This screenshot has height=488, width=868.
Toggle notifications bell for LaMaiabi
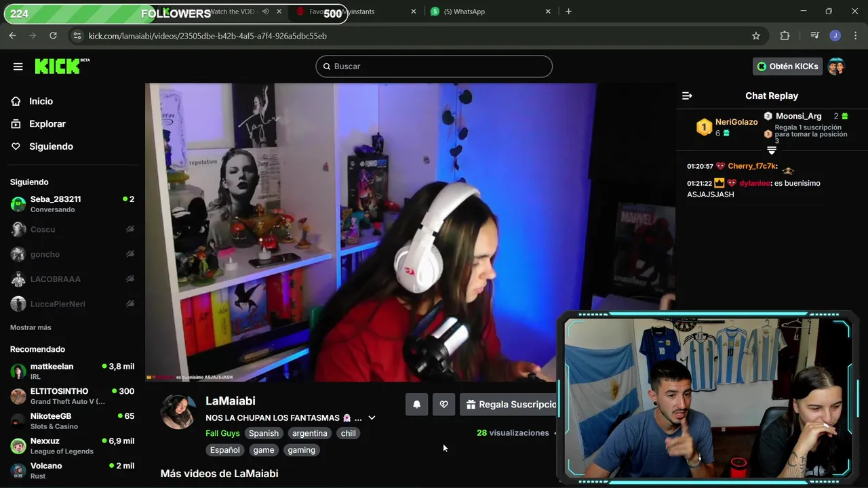pyautogui.click(x=417, y=405)
